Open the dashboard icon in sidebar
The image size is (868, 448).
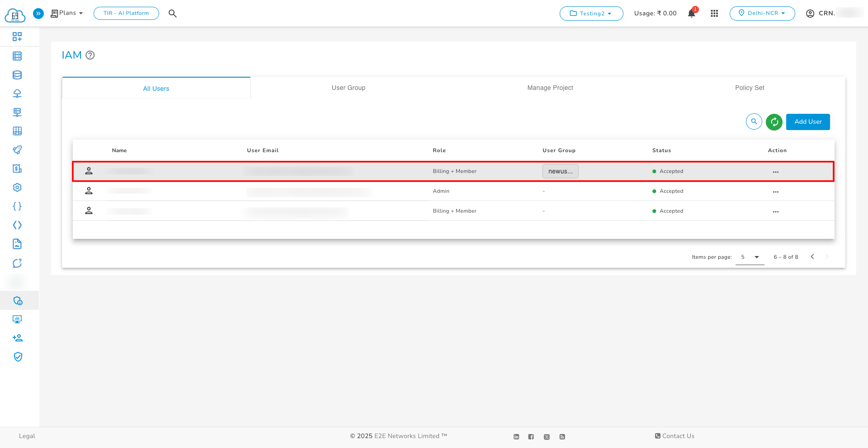[x=17, y=37]
